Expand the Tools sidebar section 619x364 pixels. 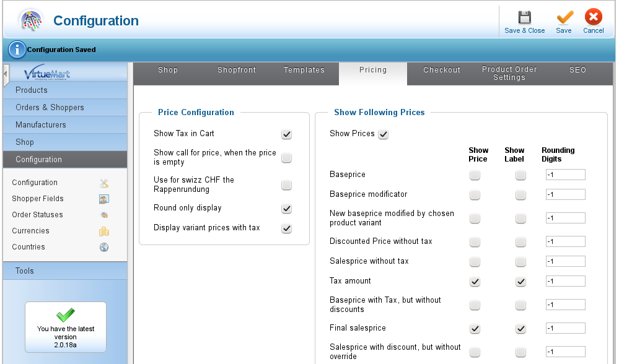(25, 271)
